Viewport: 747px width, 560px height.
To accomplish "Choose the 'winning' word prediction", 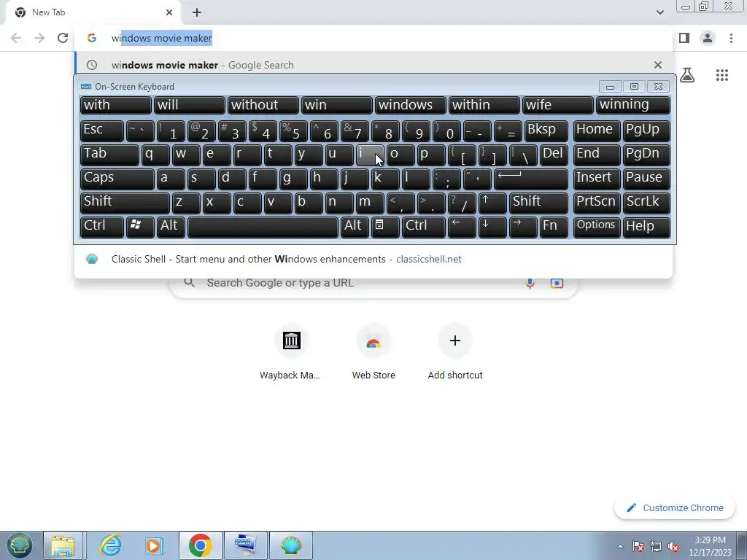I will 633,105.
